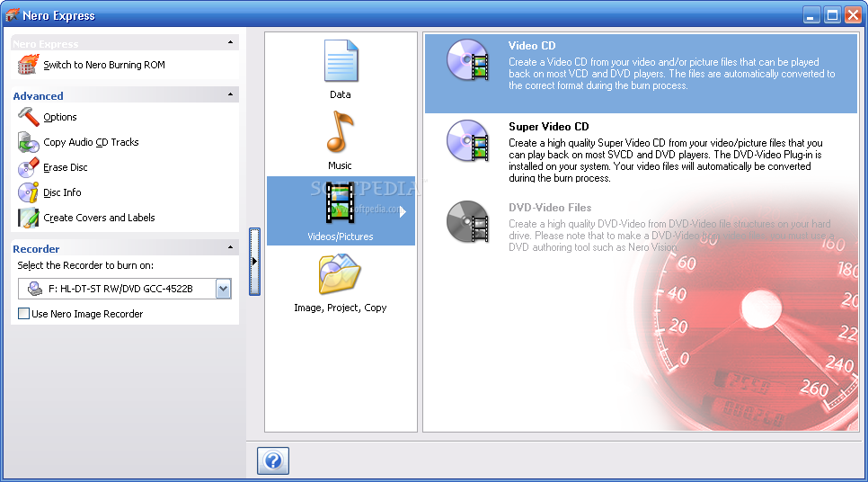Select the Data document icon
The image size is (868, 482).
341,61
